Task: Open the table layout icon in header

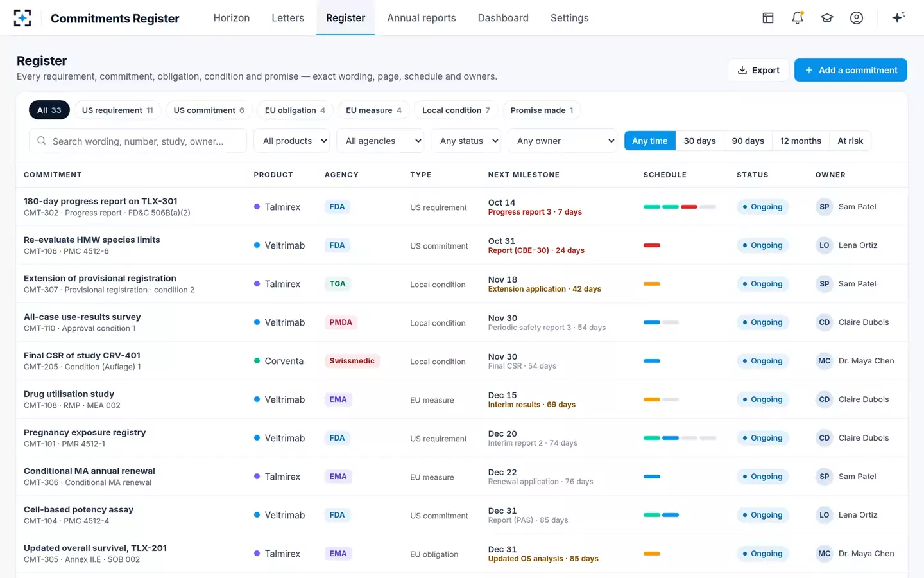Action: tap(768, 18)
